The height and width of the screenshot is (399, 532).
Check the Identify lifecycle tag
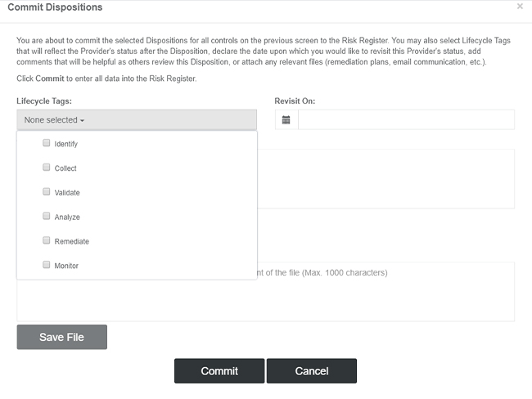click(47, 143)
